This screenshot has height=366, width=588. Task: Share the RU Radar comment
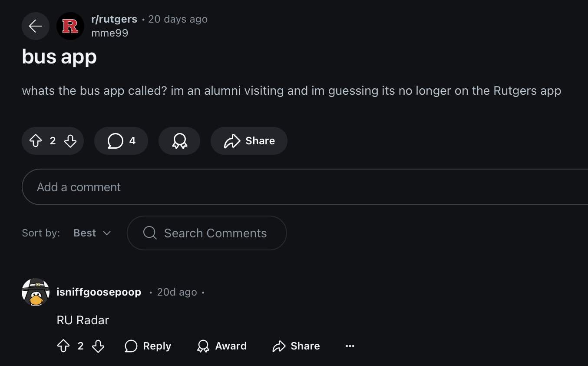click(296, 346)
